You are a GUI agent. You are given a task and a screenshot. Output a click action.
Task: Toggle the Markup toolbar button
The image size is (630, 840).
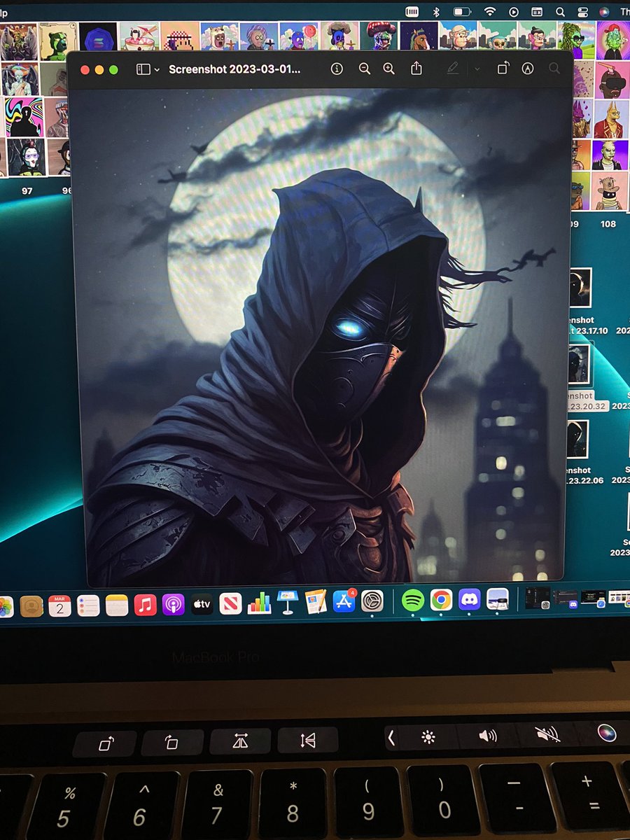528,68
